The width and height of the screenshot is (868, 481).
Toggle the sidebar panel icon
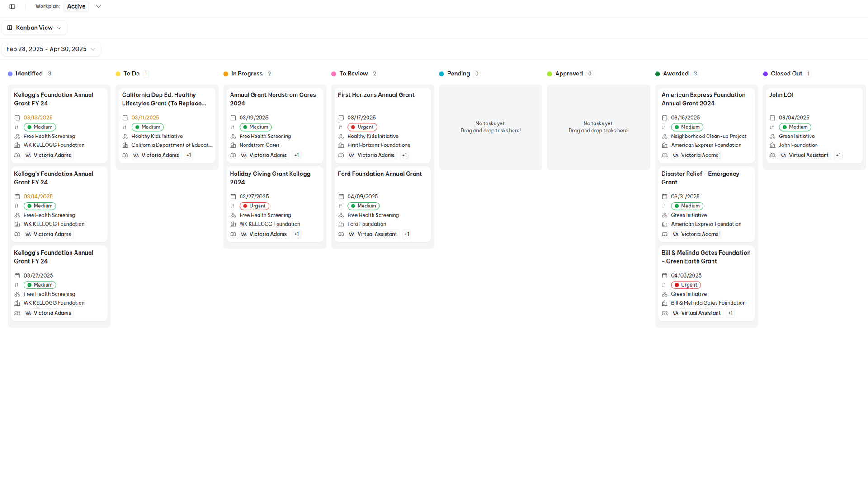point(13,6)
